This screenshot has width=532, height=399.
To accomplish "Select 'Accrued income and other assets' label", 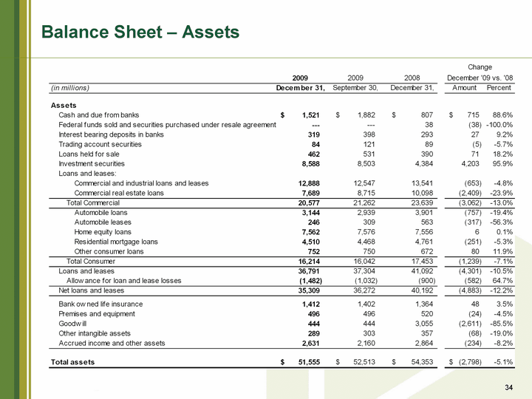I will [112, 344].
